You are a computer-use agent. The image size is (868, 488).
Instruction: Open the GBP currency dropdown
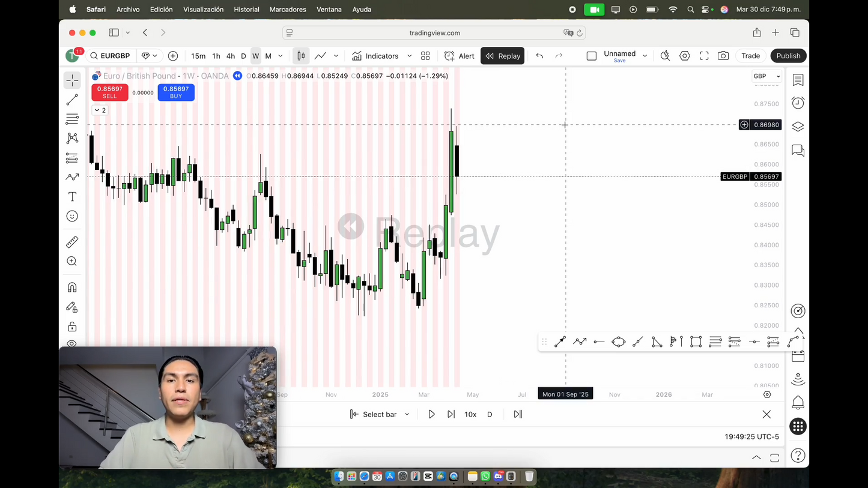[766, 76]
